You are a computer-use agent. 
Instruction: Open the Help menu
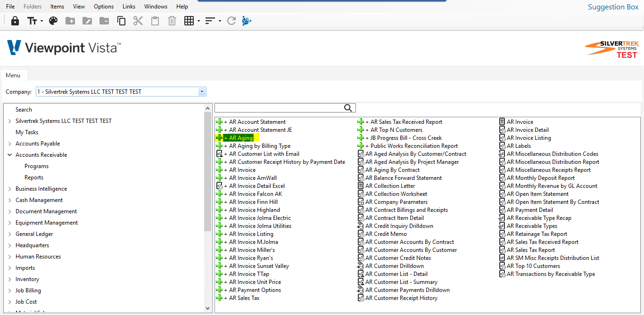(x=182, y=7)
